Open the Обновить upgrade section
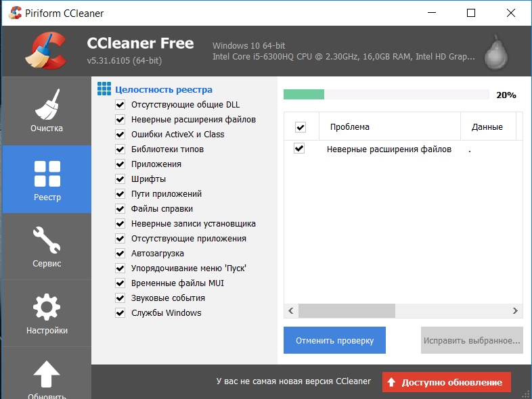532x399 pixels. click(x=47, y=373)
